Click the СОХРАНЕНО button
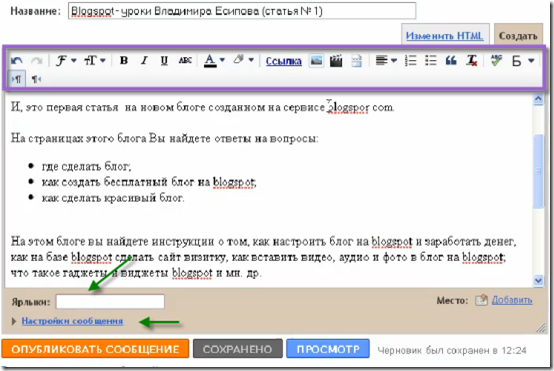Viewport: 554px width, 371px height. 238,349
